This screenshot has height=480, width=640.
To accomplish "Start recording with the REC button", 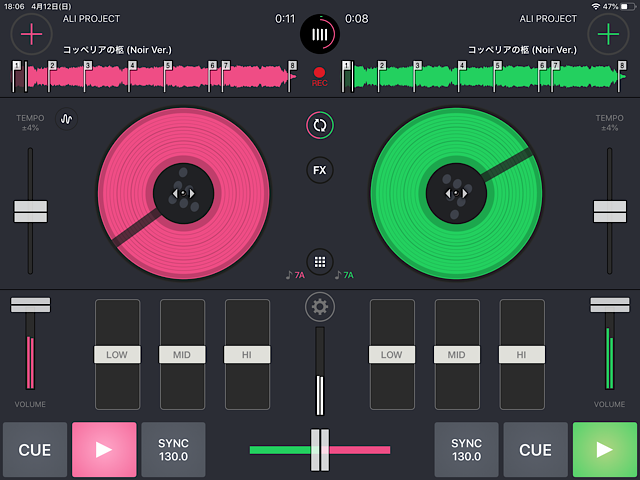I will pyautogui.click(x=319, y=77).
